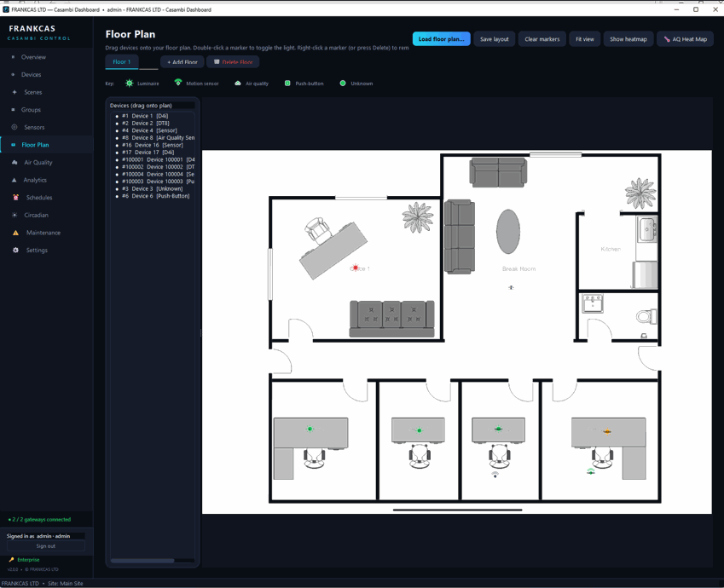Image resolution: width=724 pixels, height=588 pixels.
Task: Select the green luminaire on the desk in the third bottom office
Action: pos(498,429)
